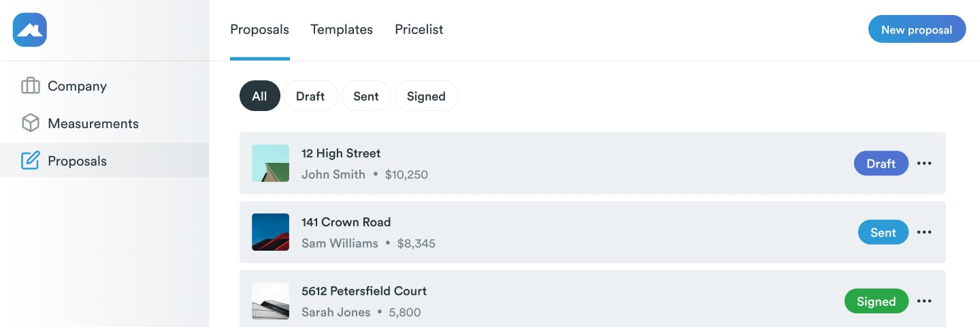Switch to the Pricelist tab
Viewport: 980px width, 327px height.
tap(419, 30)
